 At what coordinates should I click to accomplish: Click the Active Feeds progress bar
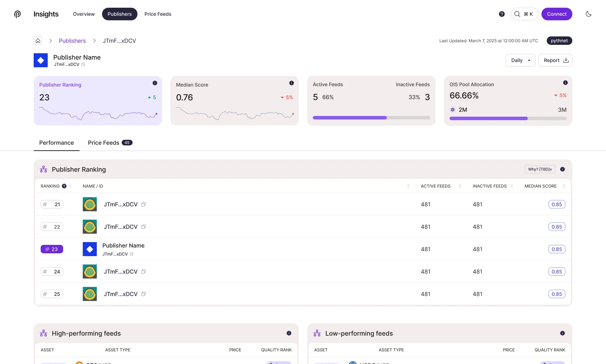[371, 118]
